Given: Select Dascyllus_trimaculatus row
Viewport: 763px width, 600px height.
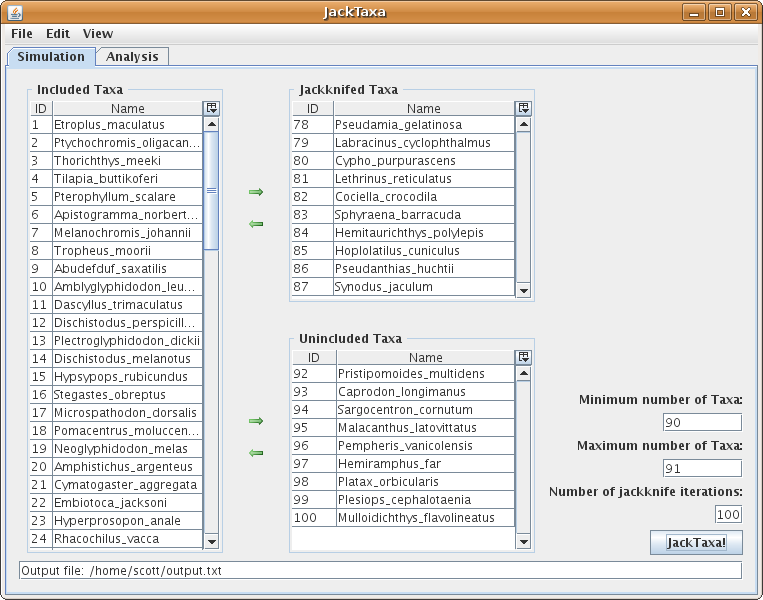Looking at the screenshot, I should pyautogui.click(x=116, y=305).
